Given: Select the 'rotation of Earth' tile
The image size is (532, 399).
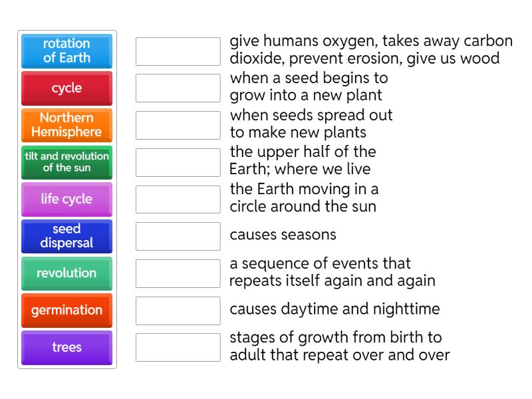Looking at the screenshot, I should [66, 51].
